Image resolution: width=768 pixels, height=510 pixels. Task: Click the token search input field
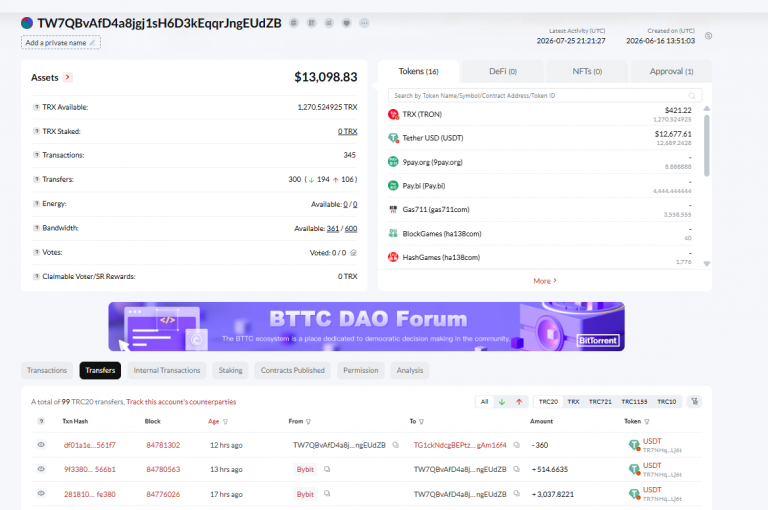coord(545,96)
